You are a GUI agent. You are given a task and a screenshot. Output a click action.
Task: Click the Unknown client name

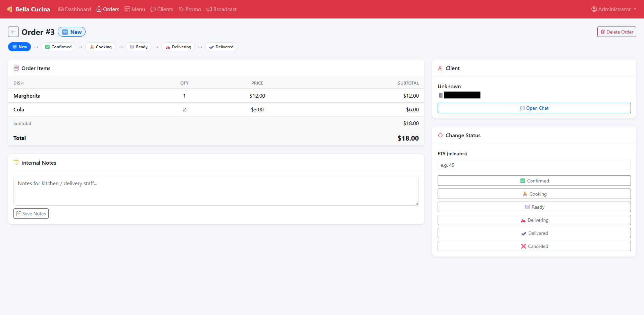tap(449, 86)
